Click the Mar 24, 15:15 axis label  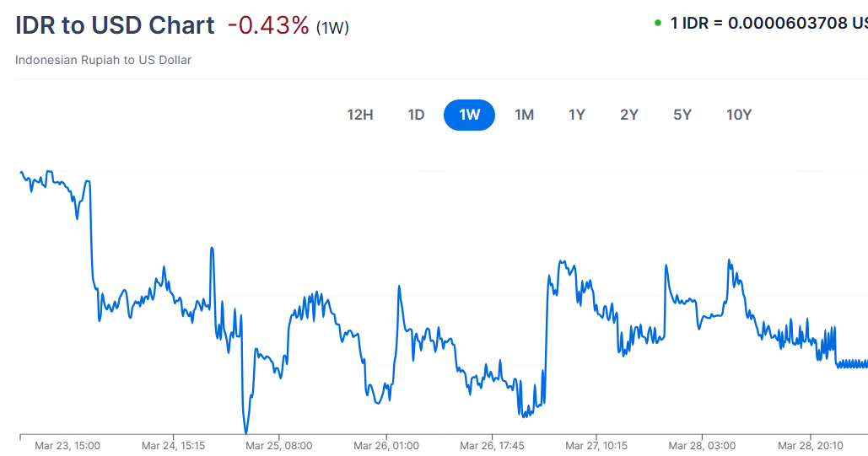coord(174,445)
